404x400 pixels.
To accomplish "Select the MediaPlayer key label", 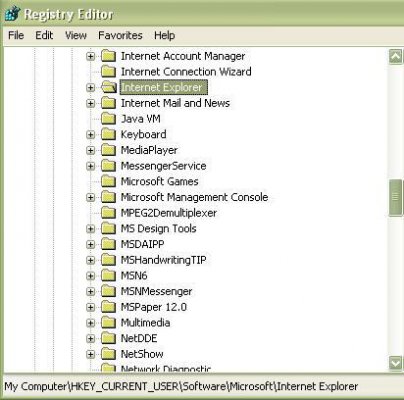I will coord(149,150).
